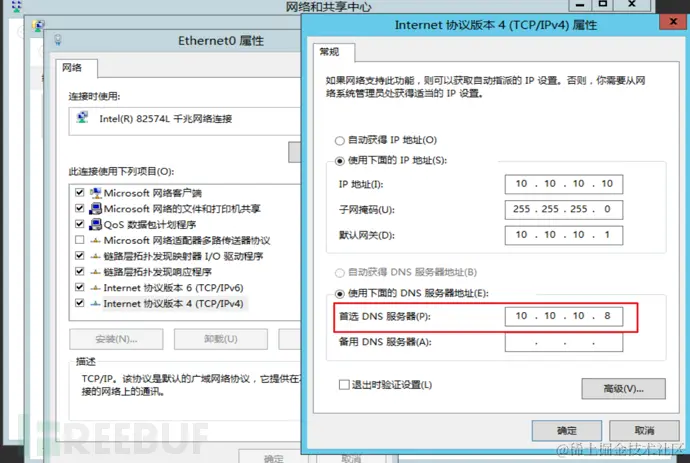690x463 pixels.
Task: Click the 确定 button in Ethernet0 属性
Action: click(273, 458)
